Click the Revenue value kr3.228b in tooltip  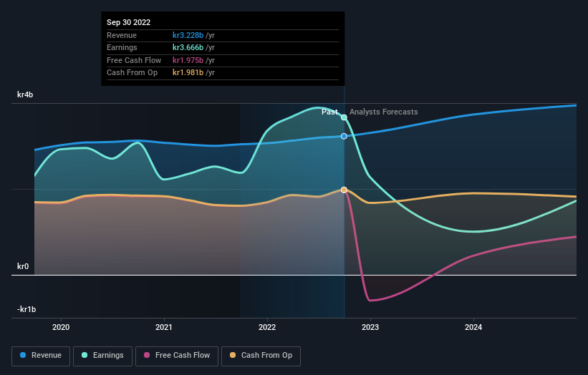[x=188, y=35]
